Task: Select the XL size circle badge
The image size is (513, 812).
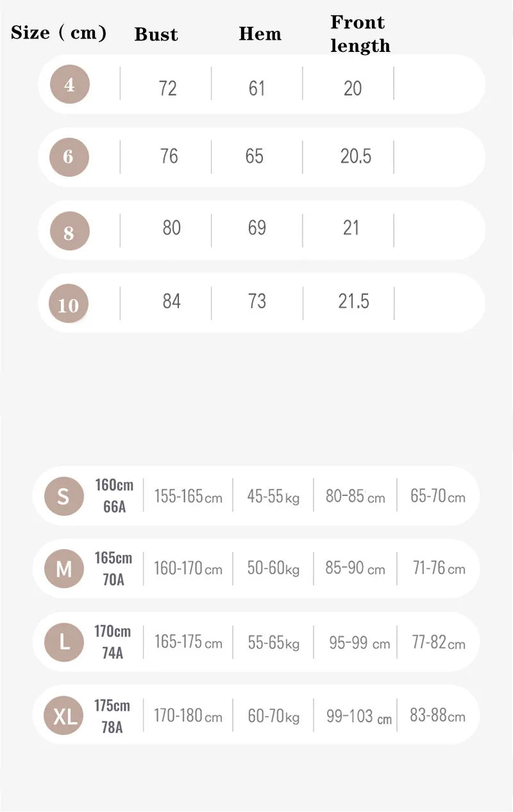Action: [x=64, y=715]
